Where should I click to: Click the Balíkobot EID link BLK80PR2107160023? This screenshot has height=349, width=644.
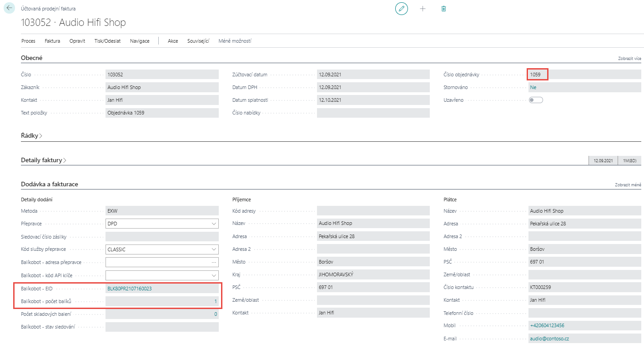tap(130, 289)
